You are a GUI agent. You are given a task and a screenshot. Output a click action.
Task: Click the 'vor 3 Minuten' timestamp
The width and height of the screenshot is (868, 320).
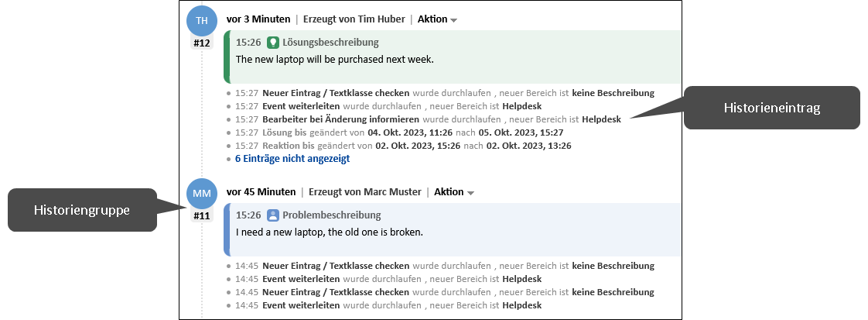point(258,19)
